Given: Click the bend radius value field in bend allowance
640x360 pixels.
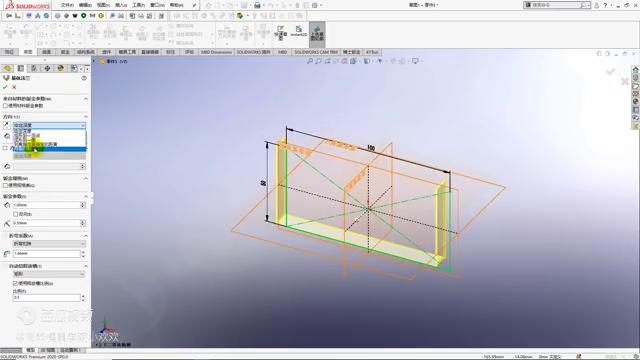Looking at the screenshot, I should pyautogui.click(x=47, y=253).
